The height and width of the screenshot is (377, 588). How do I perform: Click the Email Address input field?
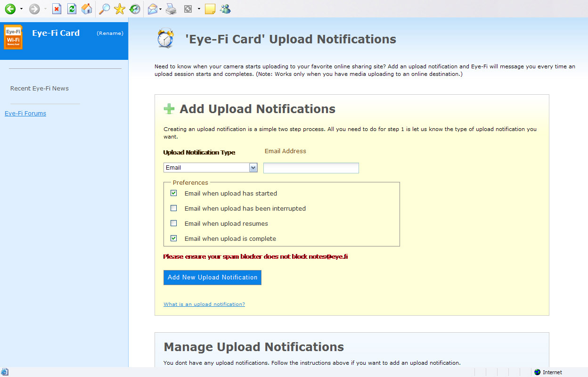tap(311, 168)
